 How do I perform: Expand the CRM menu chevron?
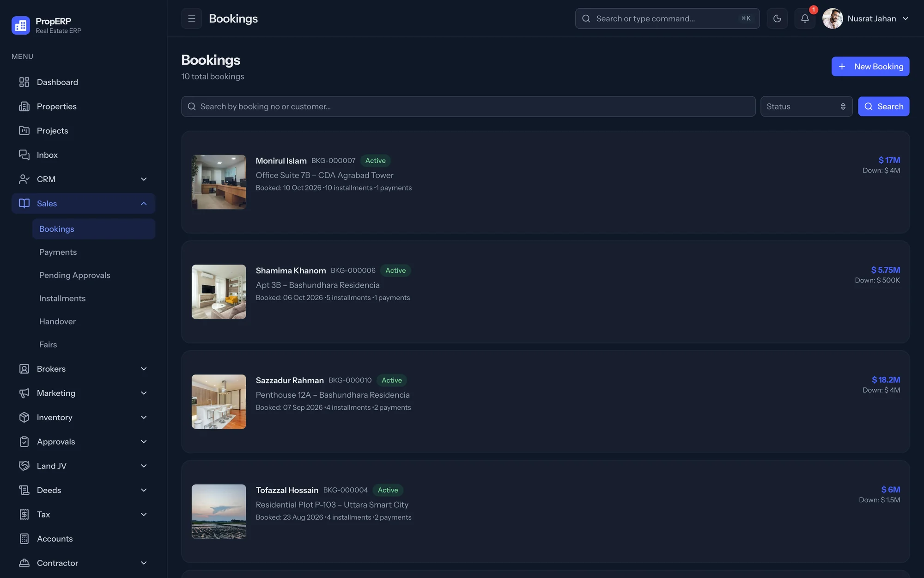coord(144,179)
